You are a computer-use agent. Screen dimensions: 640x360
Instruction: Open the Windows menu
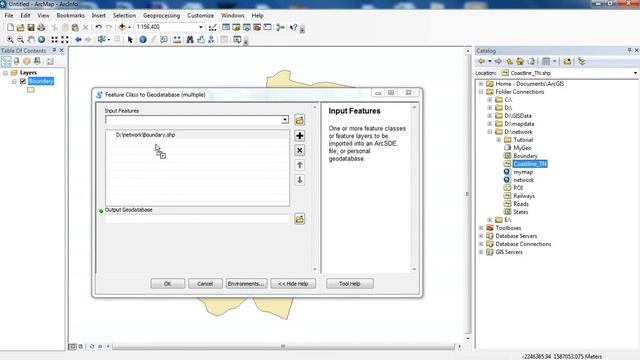[233, 16]
